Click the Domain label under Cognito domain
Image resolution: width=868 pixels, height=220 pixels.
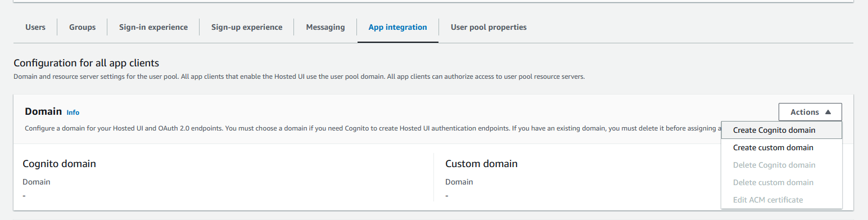[x=37, y=182]
